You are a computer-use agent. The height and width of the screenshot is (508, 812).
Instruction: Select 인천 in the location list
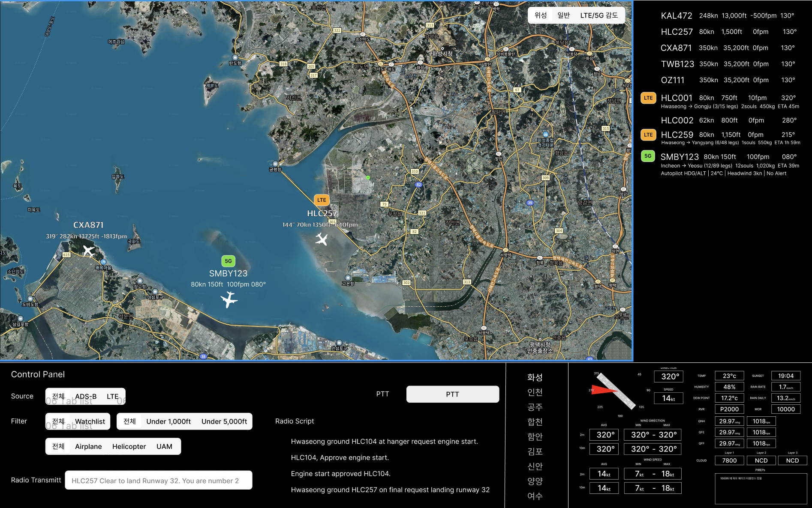(x=535, y=392)
